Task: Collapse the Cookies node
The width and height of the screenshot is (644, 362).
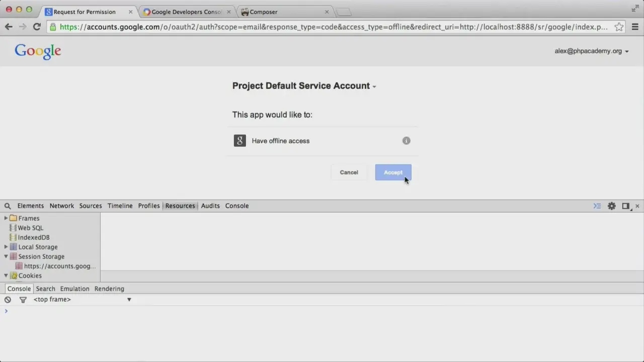Action: pyautogui.click(x=6, y=276)
